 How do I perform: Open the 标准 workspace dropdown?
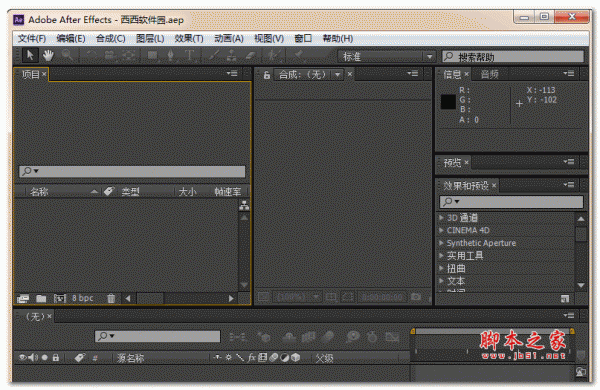[386, 57]
